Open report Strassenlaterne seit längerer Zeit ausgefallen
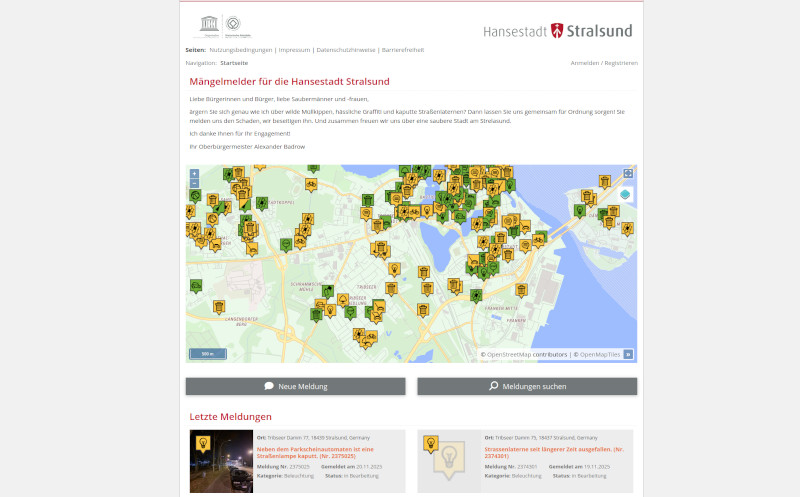Image resolution: width=800 pixels, height=497 pixels. (x=554, y=453)
